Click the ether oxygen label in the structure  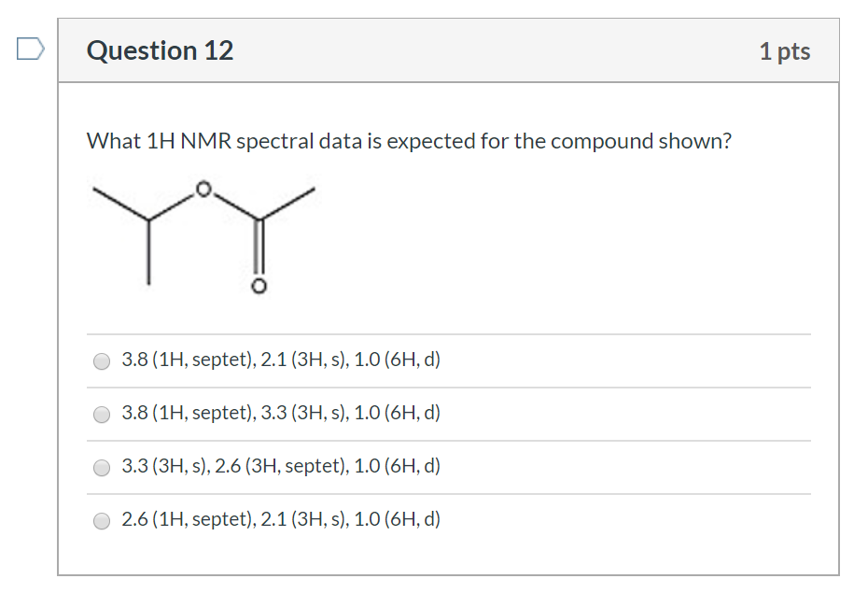pos(203,189)
